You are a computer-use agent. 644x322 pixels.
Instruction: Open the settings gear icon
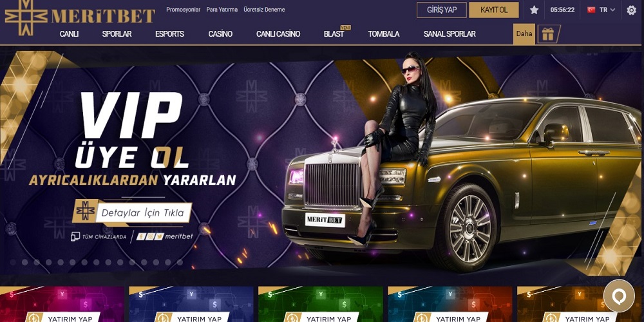pos(631,10)
